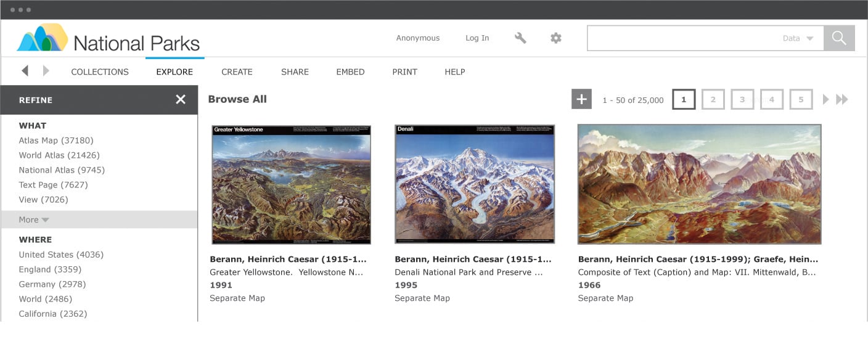Image resolution: width=868 pixels, height=355 pixels.
Task: Switch to the Create tab
Action: pos(237,71)
